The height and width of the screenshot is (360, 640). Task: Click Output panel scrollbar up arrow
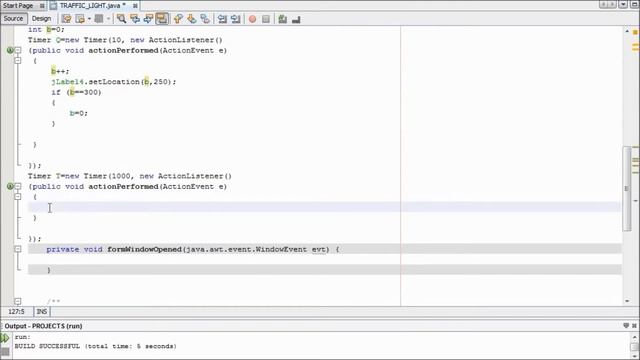(634, 337)
